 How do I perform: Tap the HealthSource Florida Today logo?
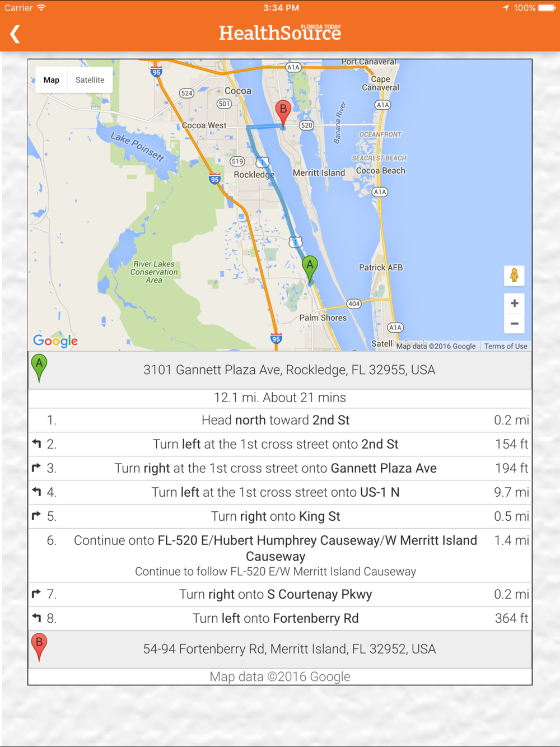[x=280, y=33]
